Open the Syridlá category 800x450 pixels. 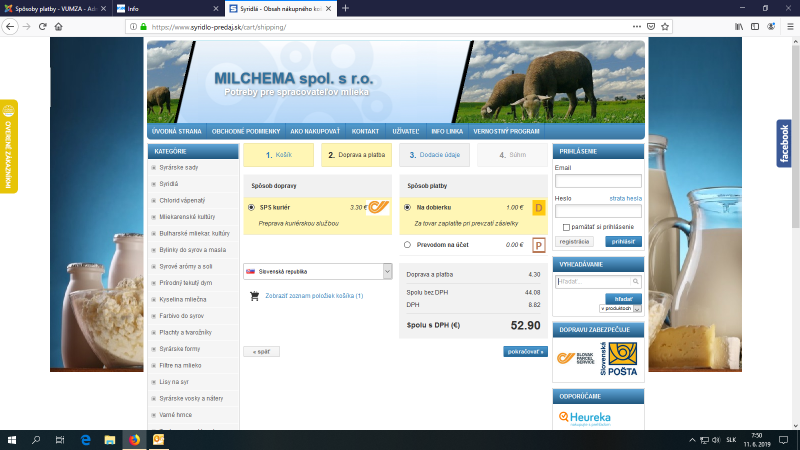pos(169,184)
